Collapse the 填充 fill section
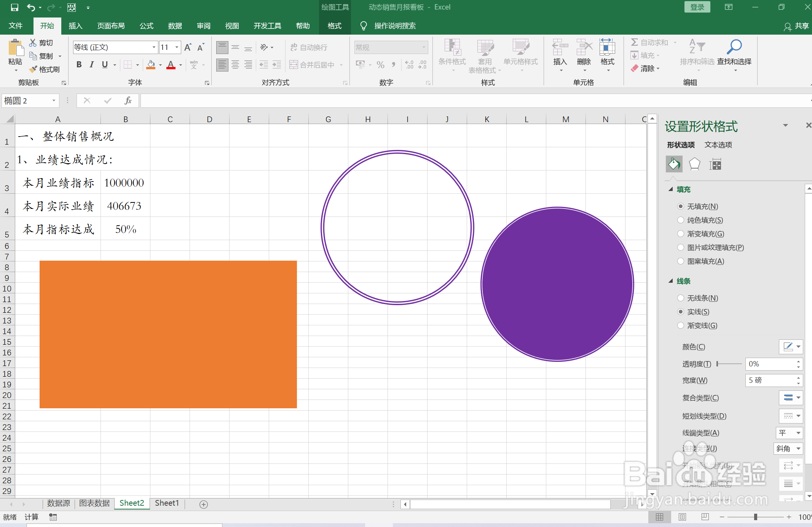The image size is (812, 527). pyautogui.click(x=671, y=189)
